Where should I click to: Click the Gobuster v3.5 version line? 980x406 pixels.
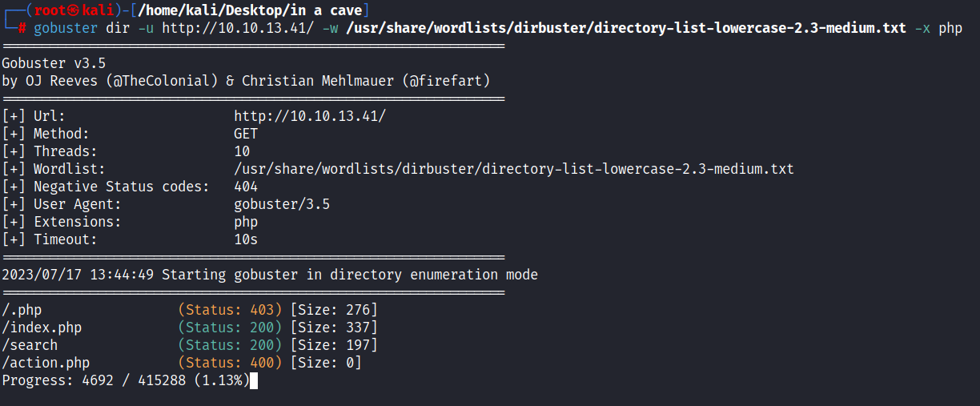[x=54, y=63]
